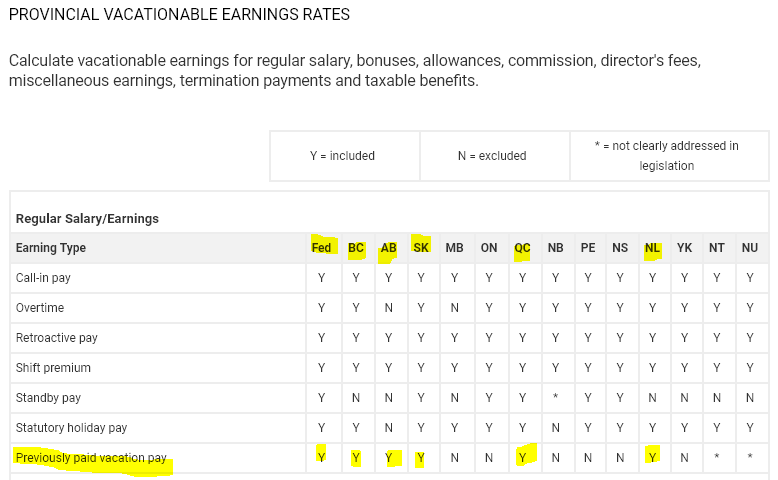Click the "Regular Salary/Earnings" section heading
The image size is (778, 480).
click(87, 218)
